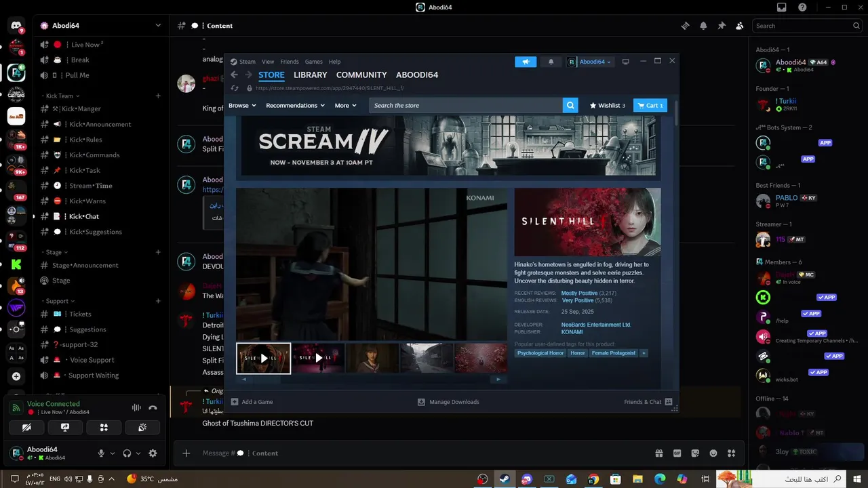Toggle Discord camera on or off

coord(26,428)
